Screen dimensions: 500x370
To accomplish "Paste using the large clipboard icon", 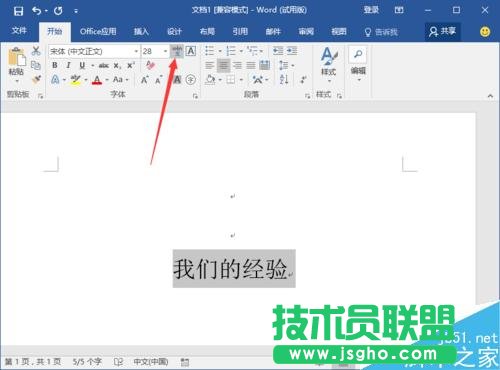I will click(17, 56).
